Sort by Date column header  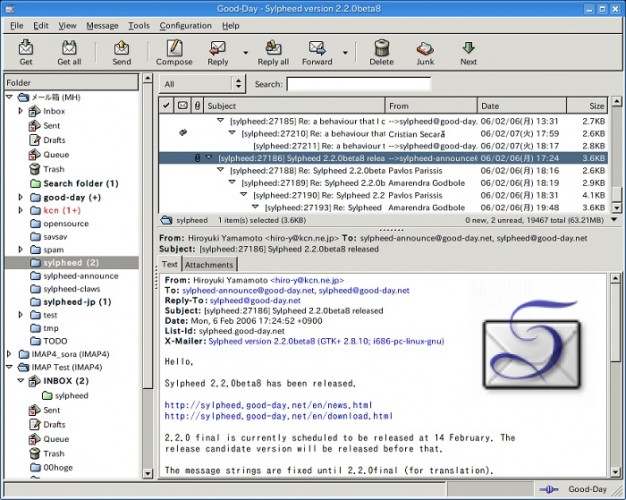pos(522,105)
